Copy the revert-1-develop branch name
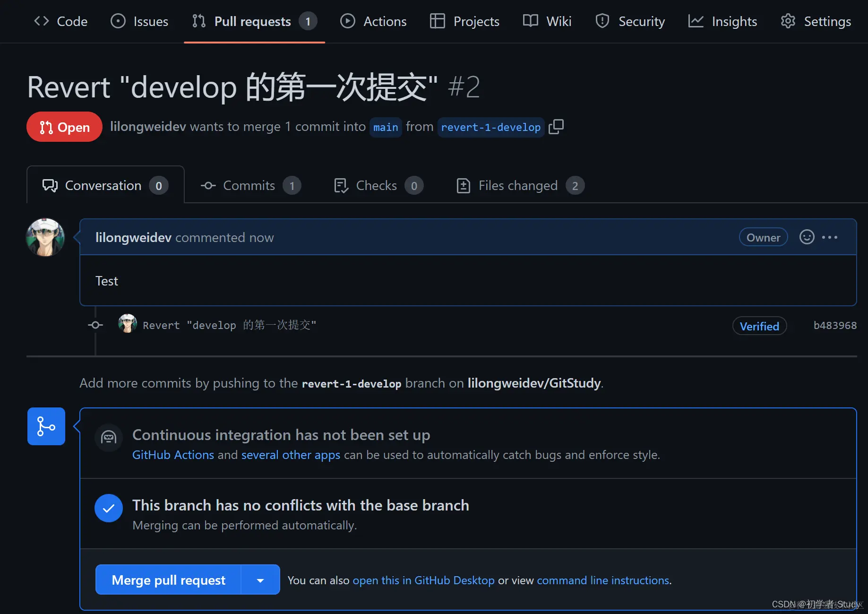 (x=556, y=127)
